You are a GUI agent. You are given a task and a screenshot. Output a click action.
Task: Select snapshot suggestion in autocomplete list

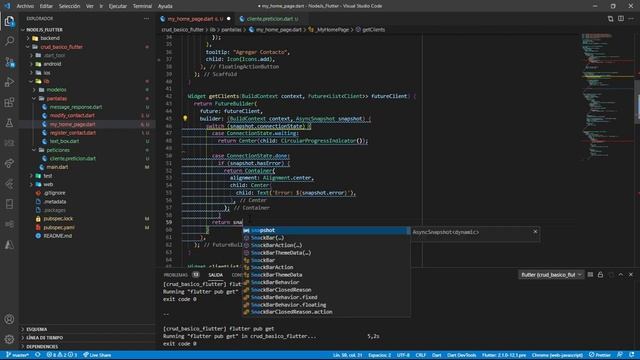pos(327,230)
